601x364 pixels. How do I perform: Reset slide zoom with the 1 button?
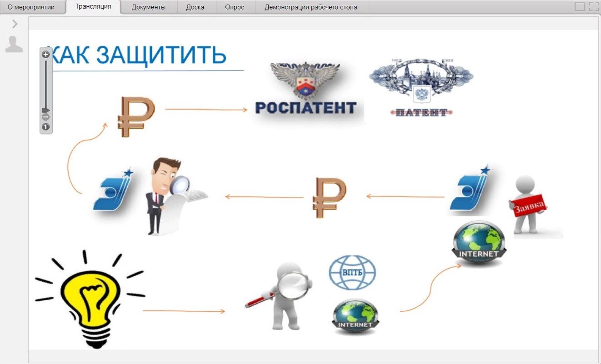coord(45,127)
